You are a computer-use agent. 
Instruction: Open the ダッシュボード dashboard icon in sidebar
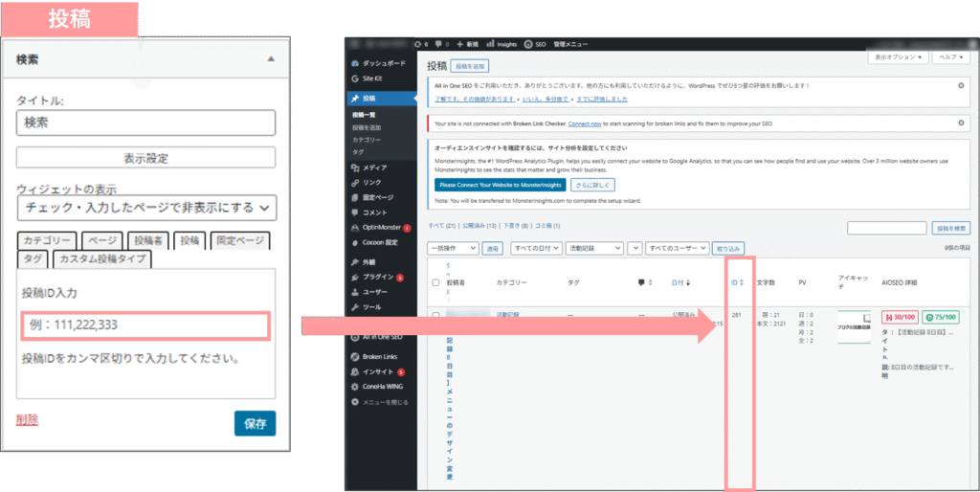(x=355, y=63)
